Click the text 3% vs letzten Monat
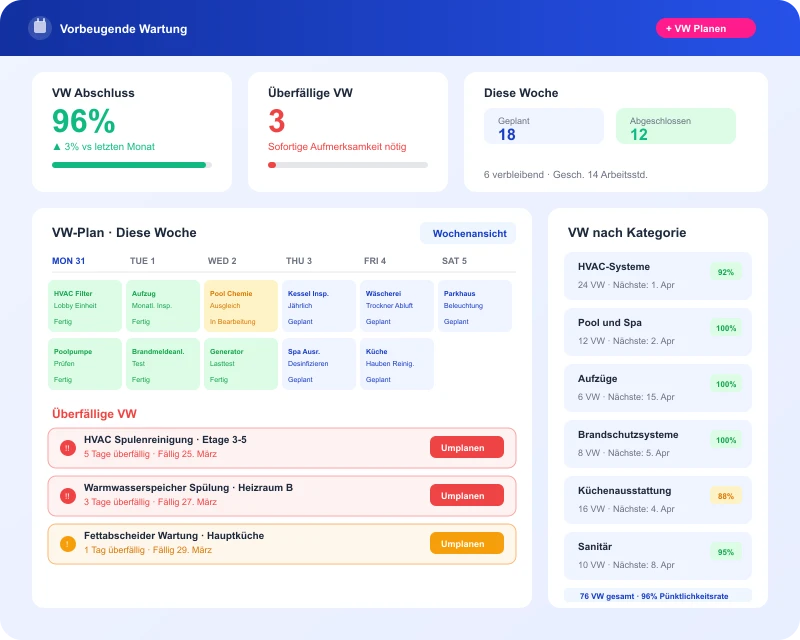Image resolution: width=800 pixels, height=640 pixels. point(109,146)
